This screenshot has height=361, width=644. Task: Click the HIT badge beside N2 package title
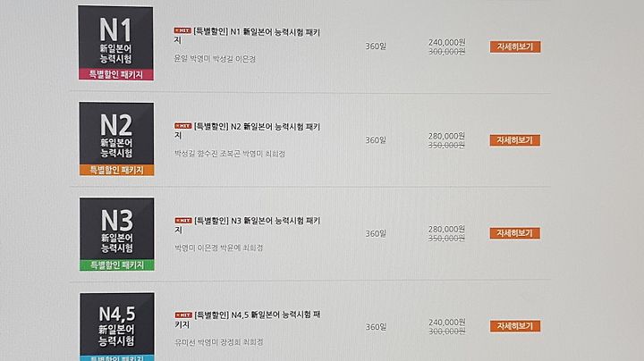[x=182, y=126]
